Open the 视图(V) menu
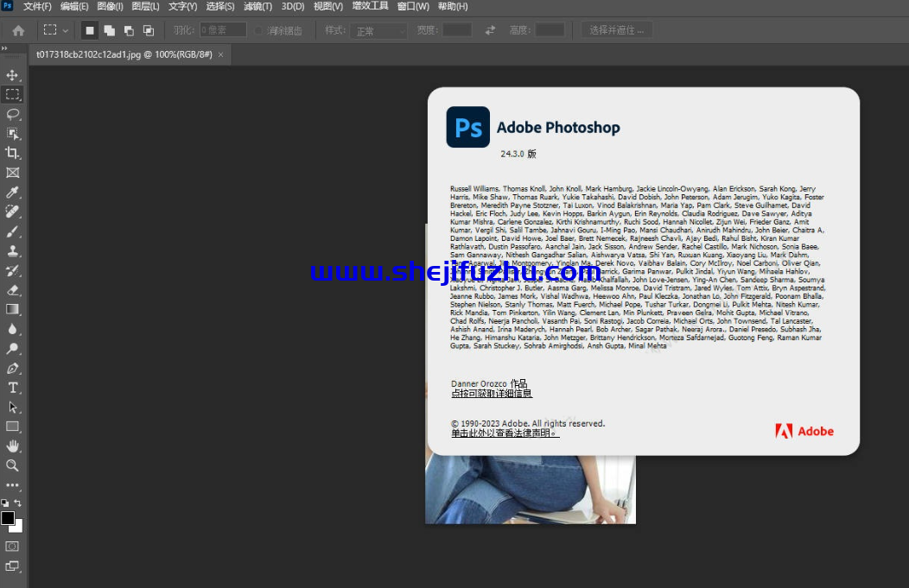This screenshot has height=588, width=909. (x=328, y=6)
